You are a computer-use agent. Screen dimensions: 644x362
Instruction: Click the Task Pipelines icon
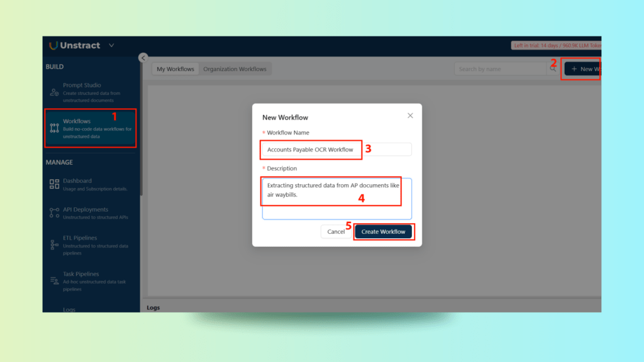point(54,278)
